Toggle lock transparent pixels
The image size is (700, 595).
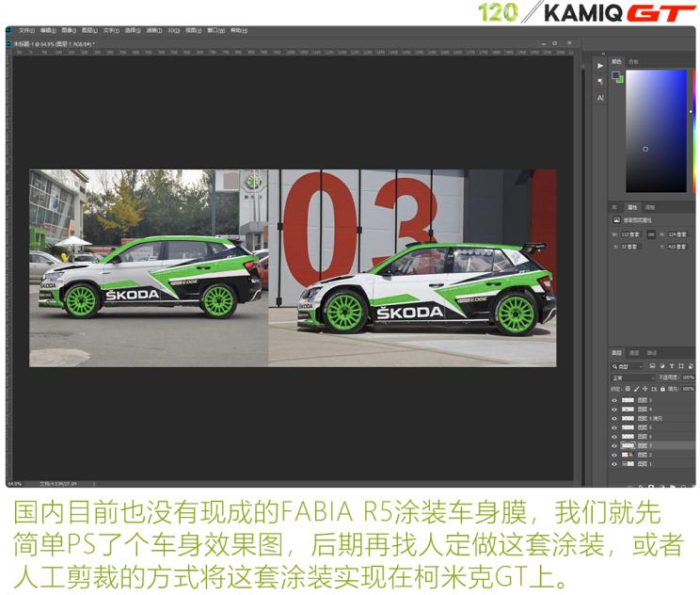[x=628, y=389]
